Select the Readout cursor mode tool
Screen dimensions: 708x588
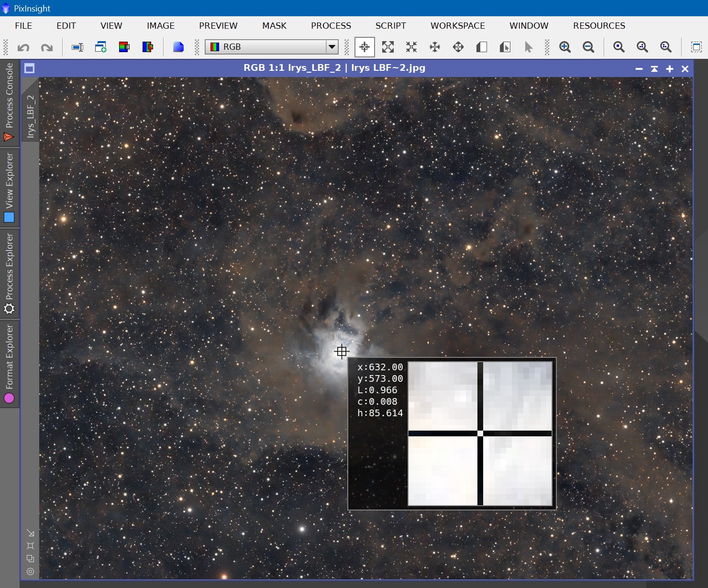pyautogui.click(x=365, y=47)
